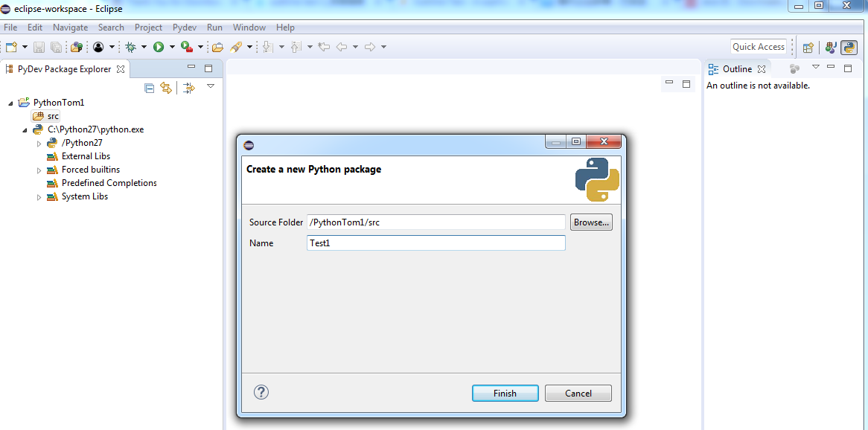Click the Browse... button
Viewport: 868px width, 430px height.
591,222
